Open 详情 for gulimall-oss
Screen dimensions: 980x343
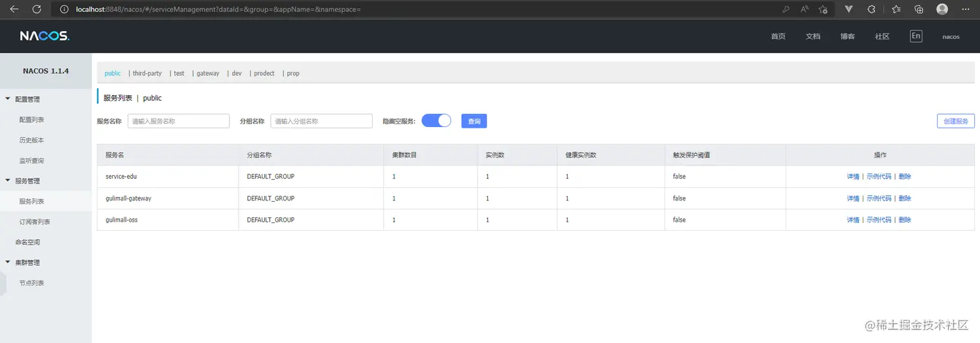coord(853,220)
